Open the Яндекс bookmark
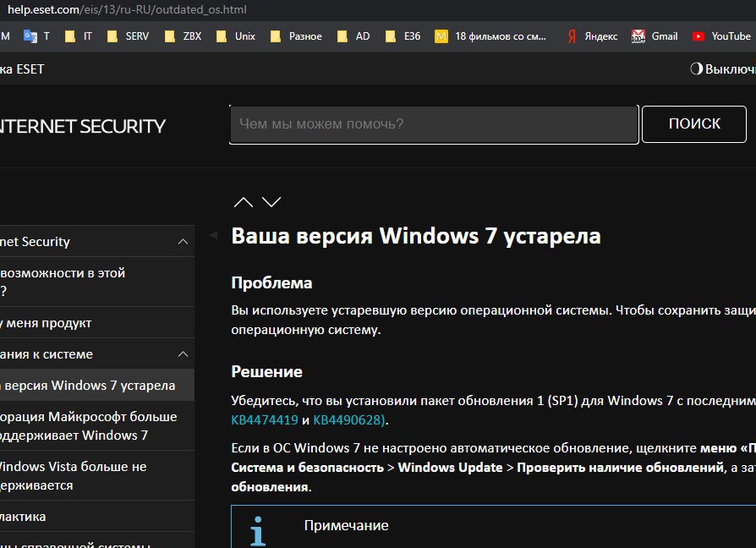 (x=593, y=36)
